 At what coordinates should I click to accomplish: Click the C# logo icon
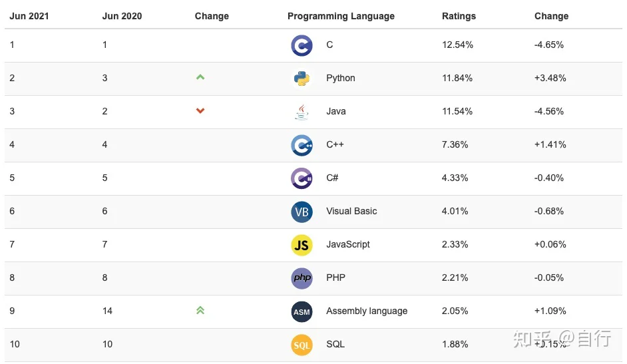302,178
